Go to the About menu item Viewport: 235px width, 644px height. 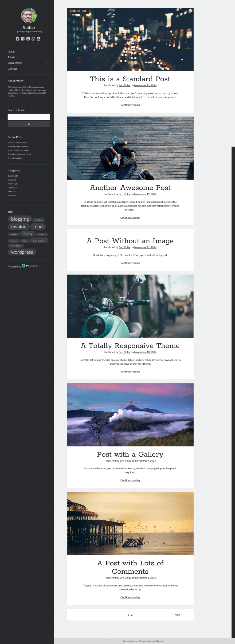(11, 57)
